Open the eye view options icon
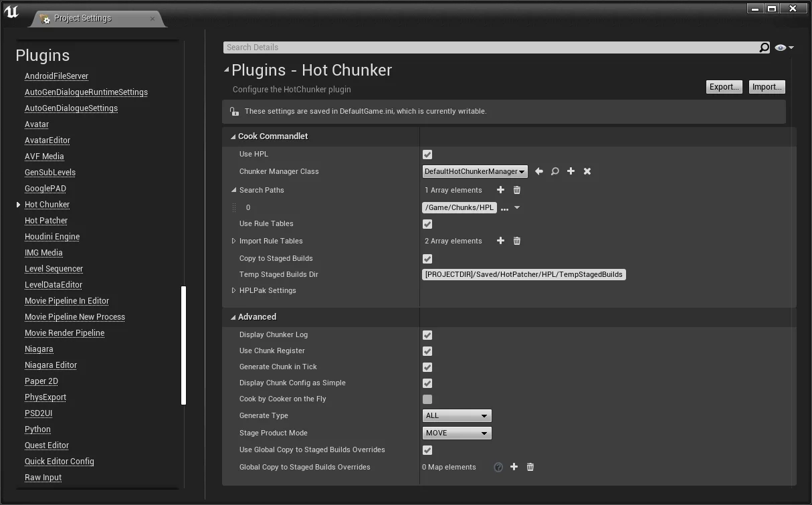This screenshot has height=505, width=812. 784,47
